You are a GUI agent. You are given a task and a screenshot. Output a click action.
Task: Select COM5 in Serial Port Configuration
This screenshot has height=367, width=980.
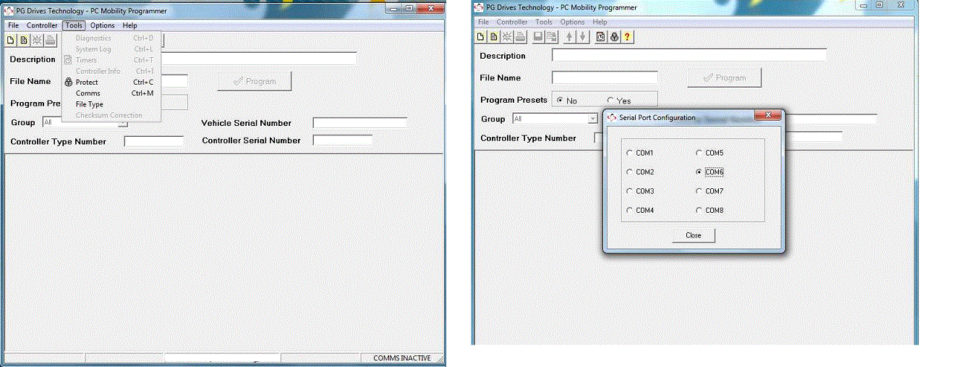pyautogui.click(x=698, y=153)
